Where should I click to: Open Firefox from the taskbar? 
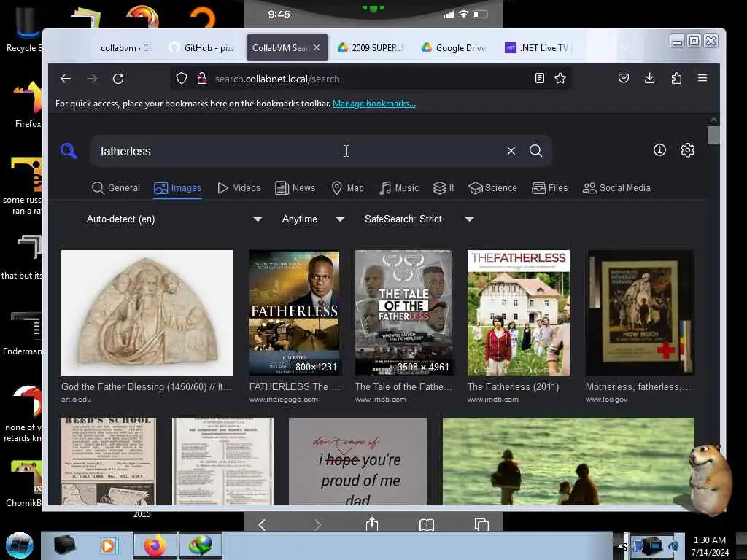155,545
